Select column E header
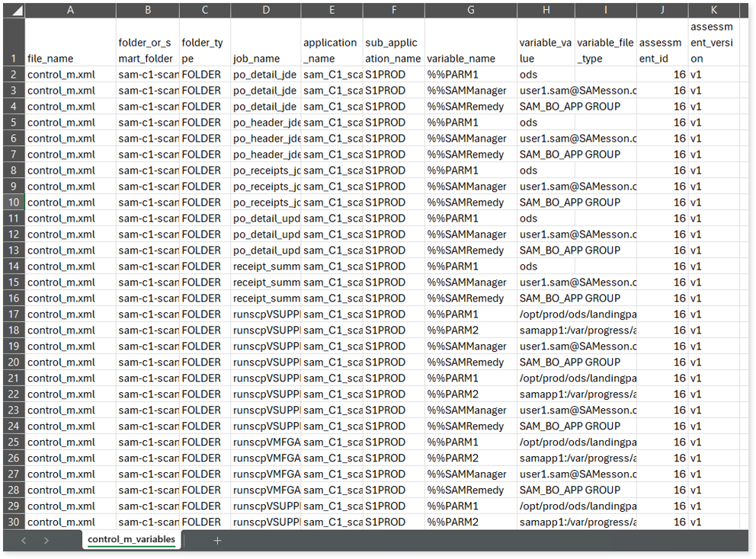756x559 pixels. [332, 10]
